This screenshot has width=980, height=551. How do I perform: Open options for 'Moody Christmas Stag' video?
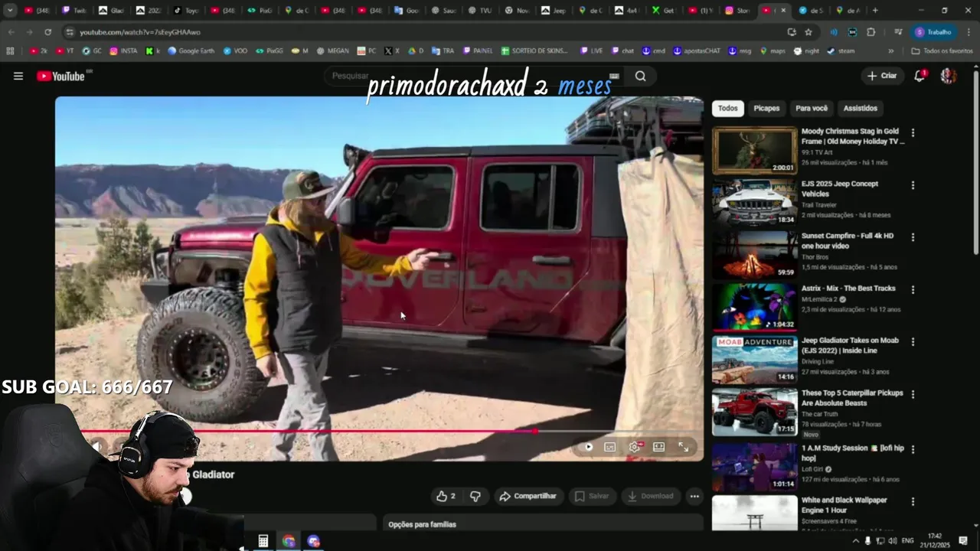(913, 132)
